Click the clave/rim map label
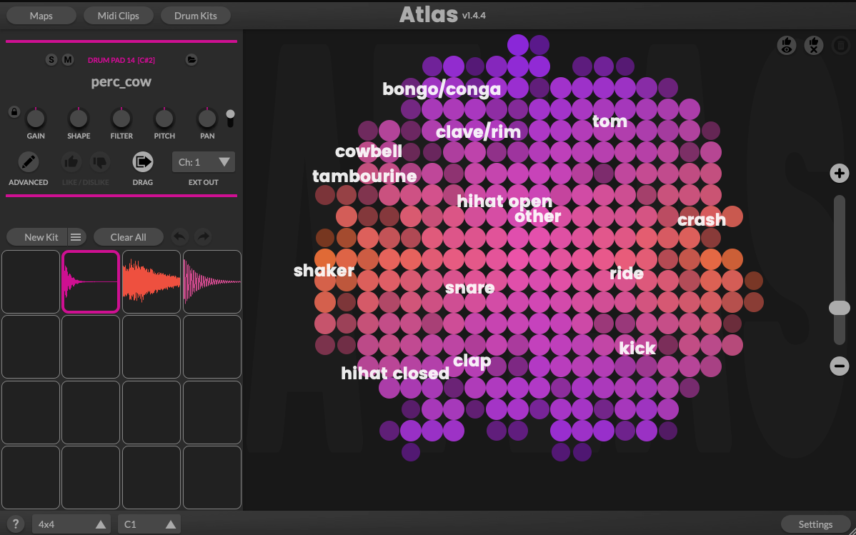The width and height of the screenshot is (856, 535). coord(478,132)
